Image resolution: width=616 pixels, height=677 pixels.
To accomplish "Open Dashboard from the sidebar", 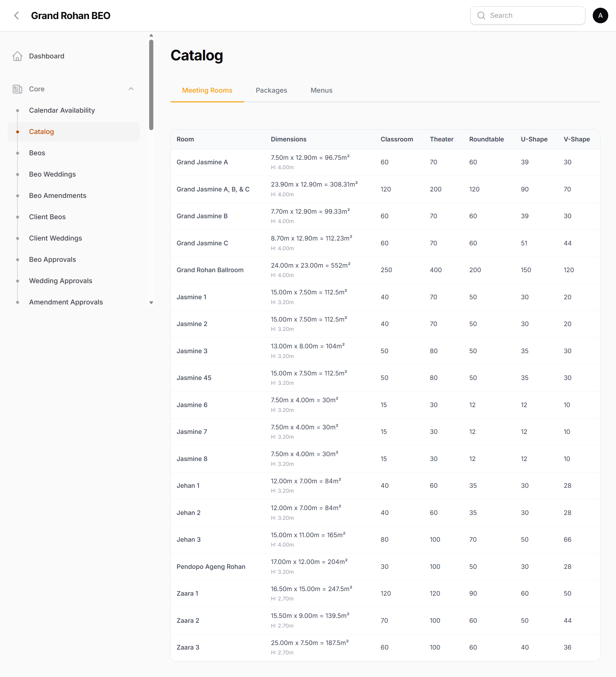I will point(74,56).
